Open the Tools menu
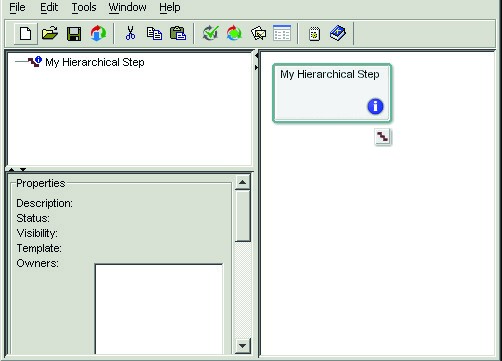Image resolution: width=502 pixels, height=361 pixels. (84, 7)
